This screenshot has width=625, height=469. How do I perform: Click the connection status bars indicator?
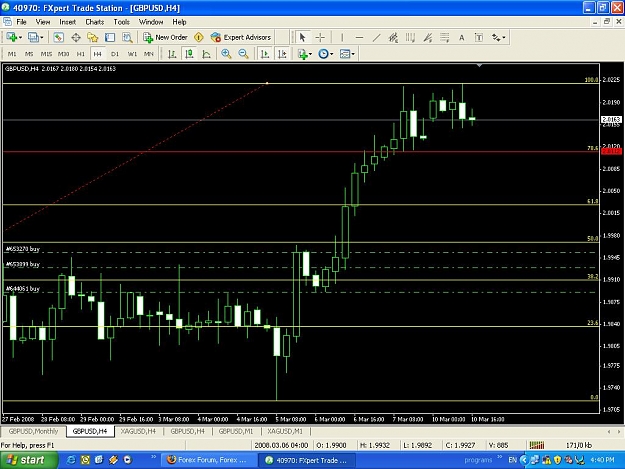(537, 445)
